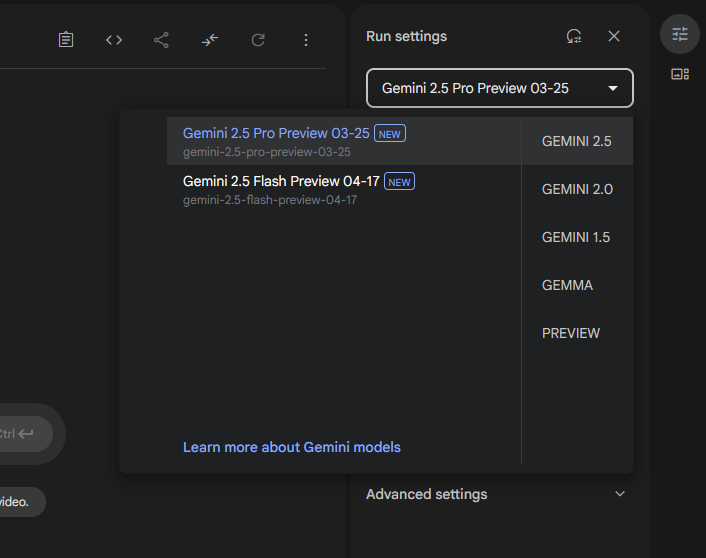This screenshot has width=706, height=558.
Task: Open the system instructions clipboard icon
Action: pos(66,40)
